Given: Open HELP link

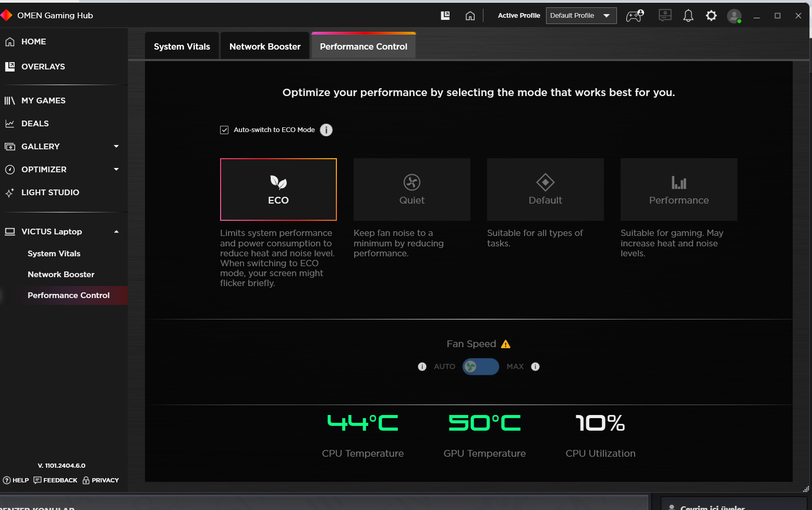Looking at the screenshot, I should click(16, 480).
